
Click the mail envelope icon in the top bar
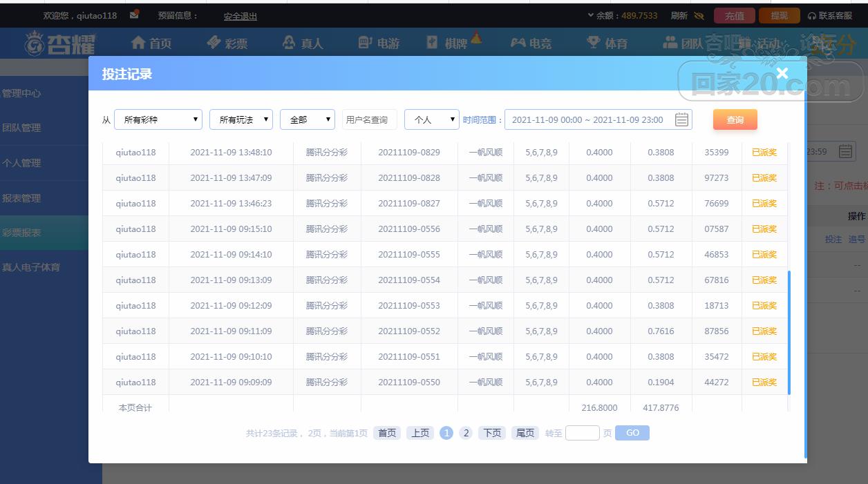134,15
